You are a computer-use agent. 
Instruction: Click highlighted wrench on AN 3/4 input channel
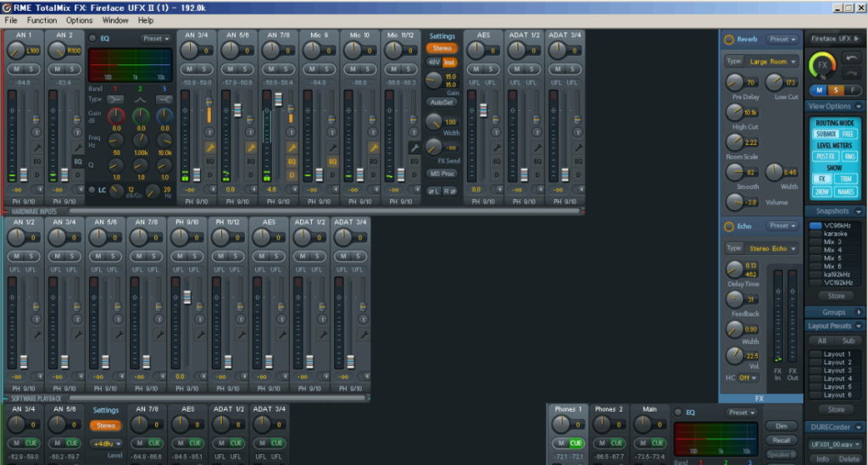(x=210, y=147)
